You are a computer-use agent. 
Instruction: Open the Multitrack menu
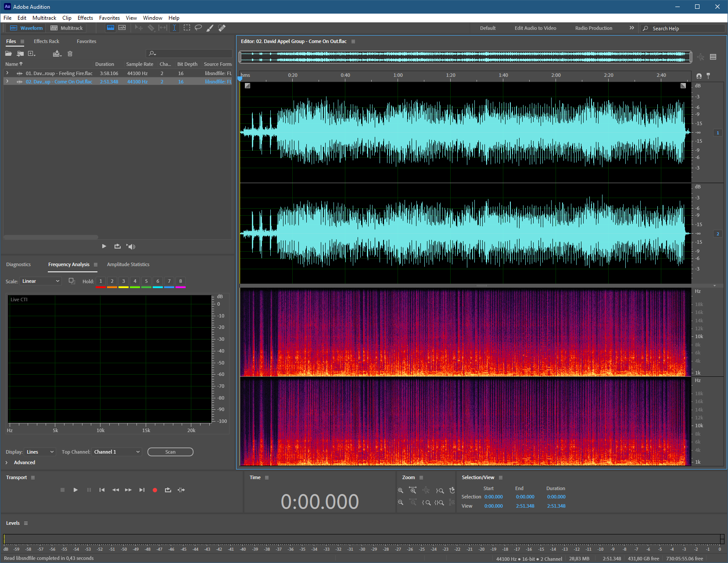[44, 18]
